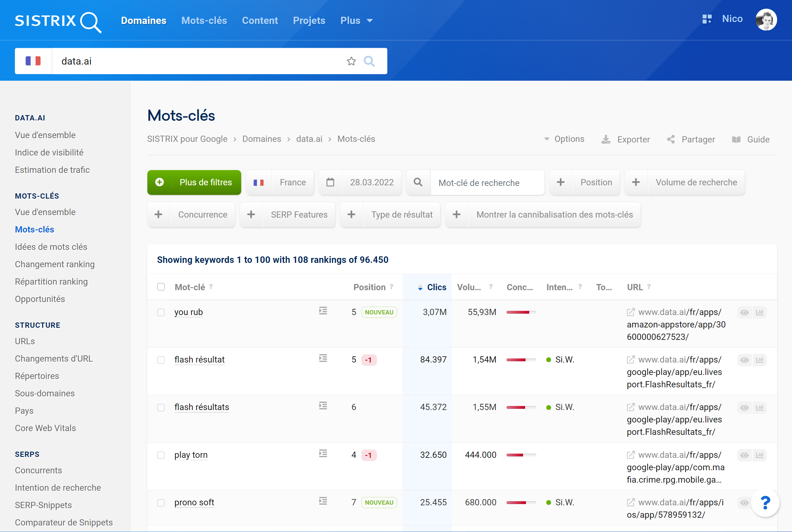Check the 'flash résultats' row checkbox
The height and width of the screenshot is (532, 792).
point(161,407)
